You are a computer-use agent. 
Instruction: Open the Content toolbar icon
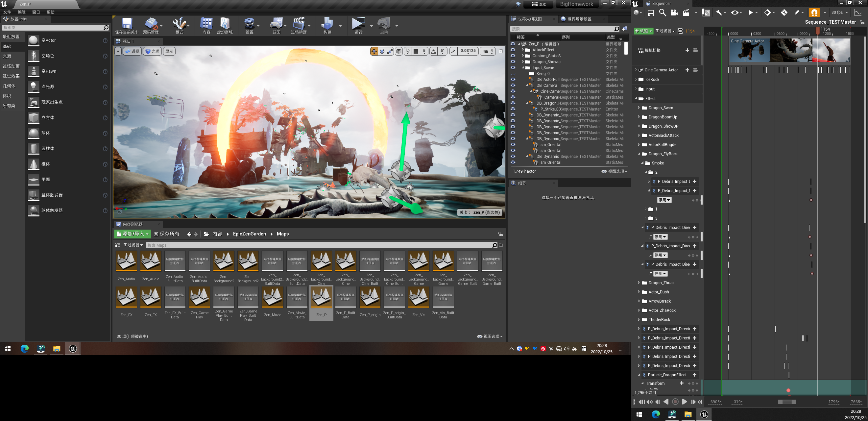(x=206, y=24)
